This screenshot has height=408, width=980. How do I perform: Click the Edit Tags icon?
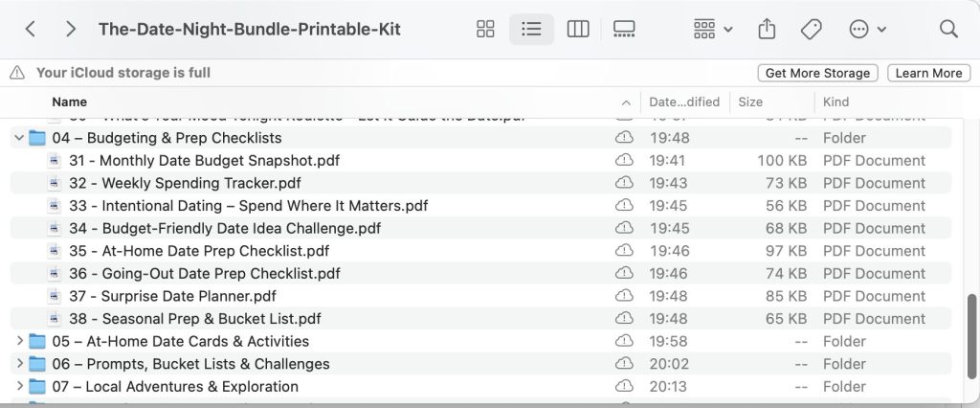(811, 29)
